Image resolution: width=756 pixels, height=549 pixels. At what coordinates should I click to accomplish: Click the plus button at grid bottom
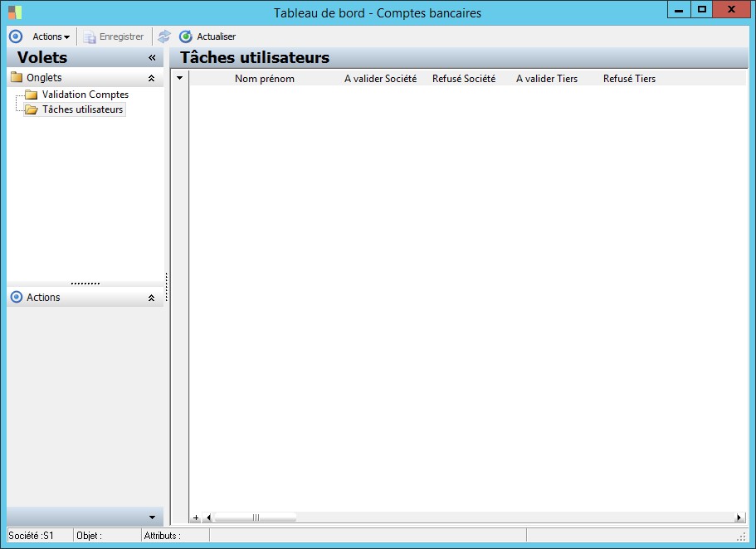pyautogui.click(x=196, y=517)
